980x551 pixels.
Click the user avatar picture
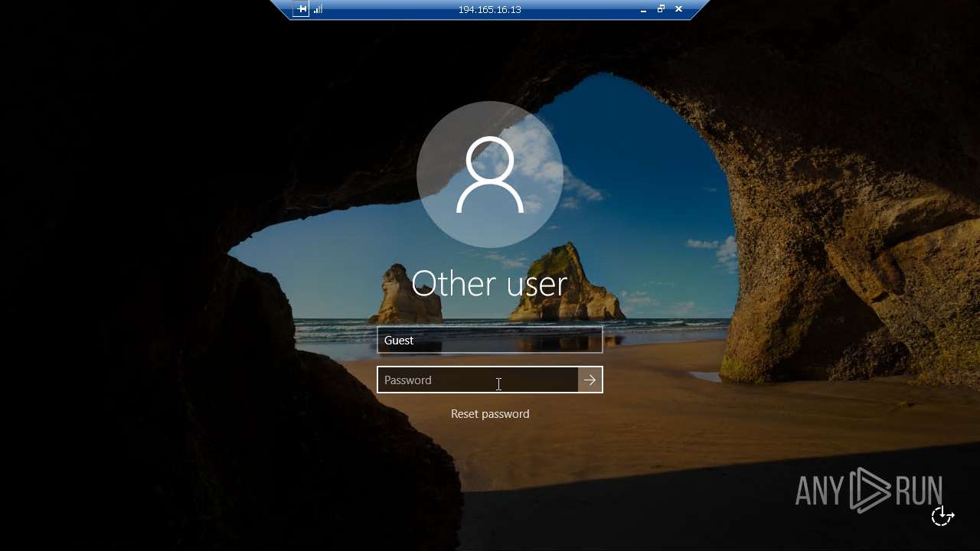490,174
